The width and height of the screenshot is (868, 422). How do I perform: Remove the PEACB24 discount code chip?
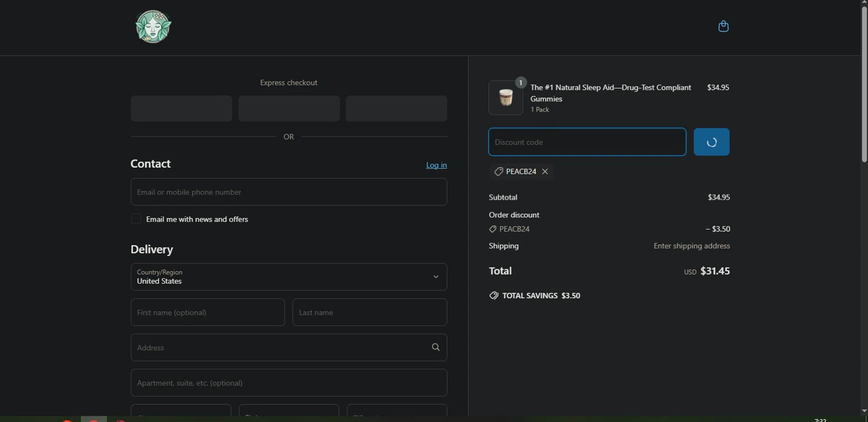tap(545, 172)
